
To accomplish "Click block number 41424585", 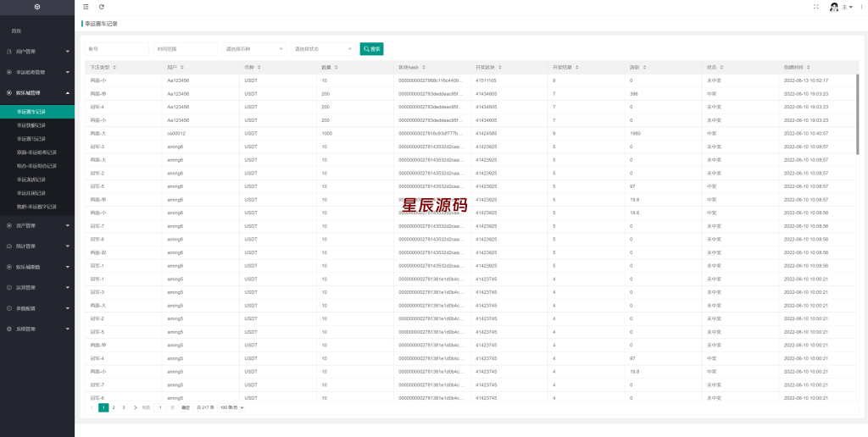I will [x=486, y=133].
